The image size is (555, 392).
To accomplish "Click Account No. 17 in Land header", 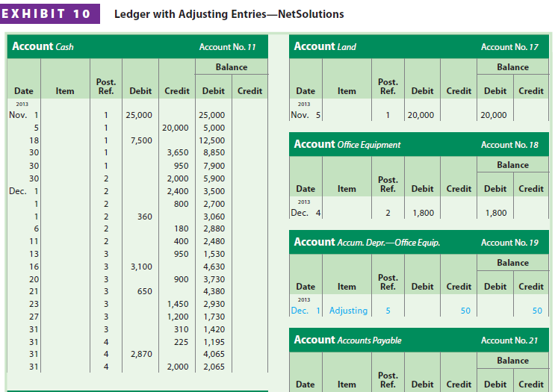I will [x=509, y=47].
